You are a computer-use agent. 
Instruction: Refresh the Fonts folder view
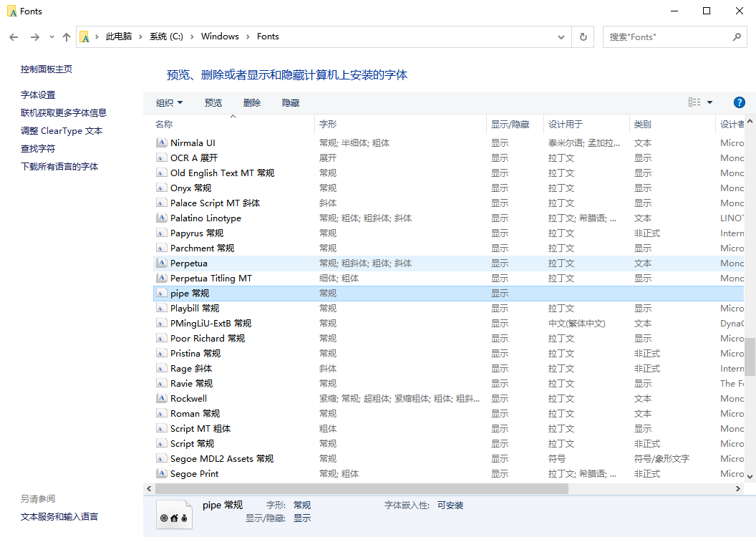583,37
